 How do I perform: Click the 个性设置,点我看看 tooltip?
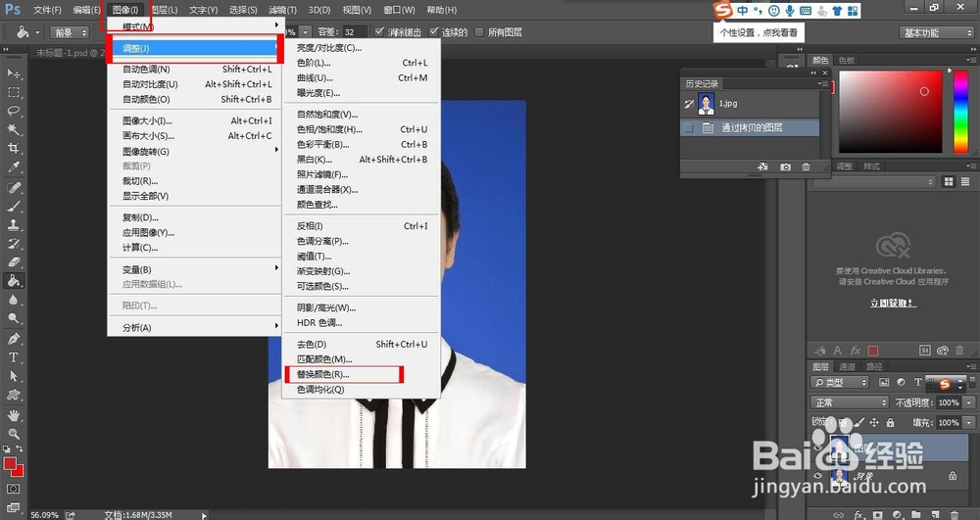(759, 32)
